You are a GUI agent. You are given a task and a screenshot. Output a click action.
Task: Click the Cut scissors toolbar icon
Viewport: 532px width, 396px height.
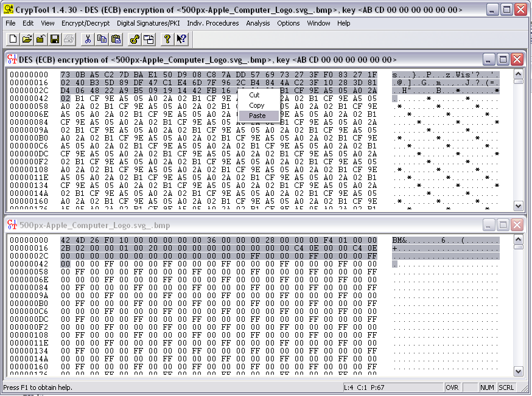[x=88, y=39]
